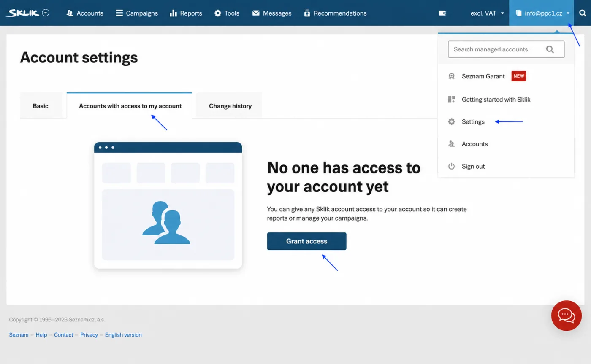
Task: Select Accounts with access to my account tab
Action: (130, 106)
